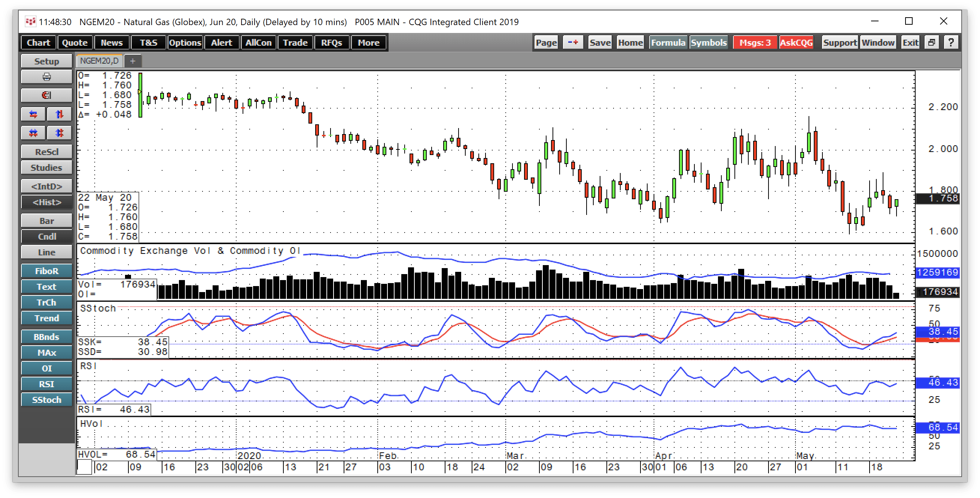This screenshot has width=980, height=498.
Task: Open the More menu in the toolbar
Action: [x=368, y=42]
